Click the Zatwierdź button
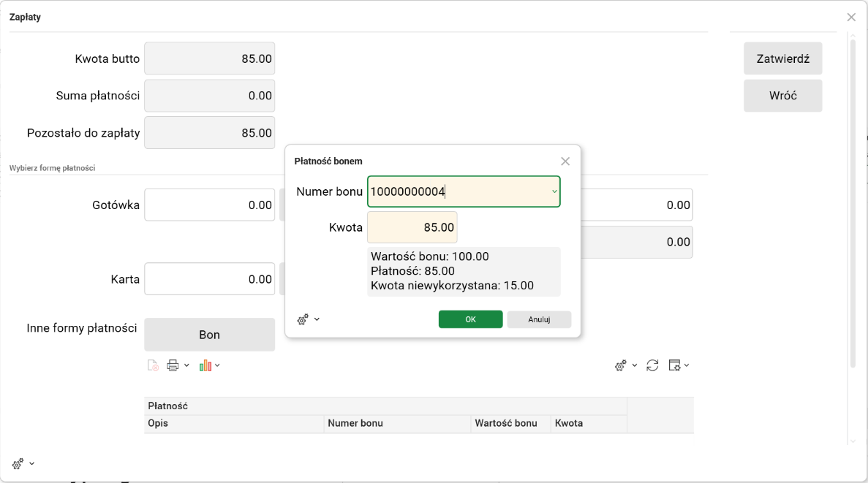868x483 pixels. click(x=782, y=58)
